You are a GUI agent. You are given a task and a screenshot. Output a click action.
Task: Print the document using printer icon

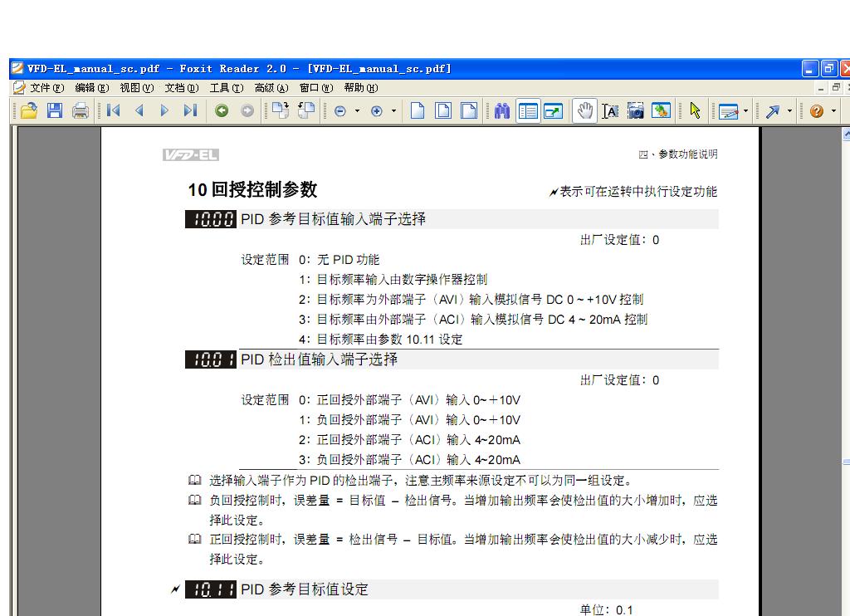(81, 110)
